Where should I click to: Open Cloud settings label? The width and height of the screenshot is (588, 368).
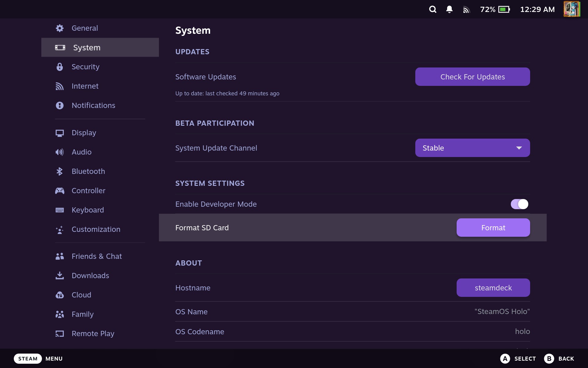pos(81,295)
